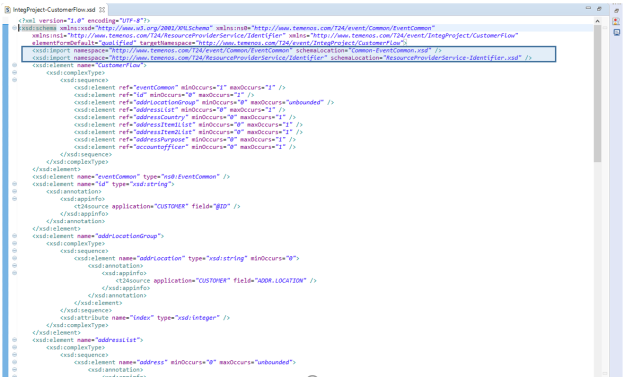
Task: Collapse the fold marker for element name="id"
Action: pyautogui.click(x=14, y=184)
